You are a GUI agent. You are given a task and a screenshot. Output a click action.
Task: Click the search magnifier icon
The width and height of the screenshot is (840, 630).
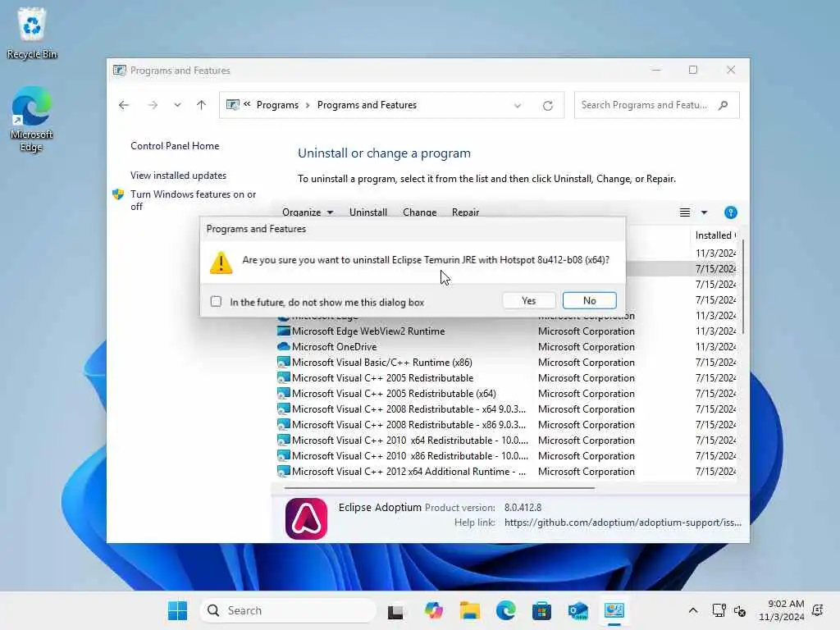point(724,105)
